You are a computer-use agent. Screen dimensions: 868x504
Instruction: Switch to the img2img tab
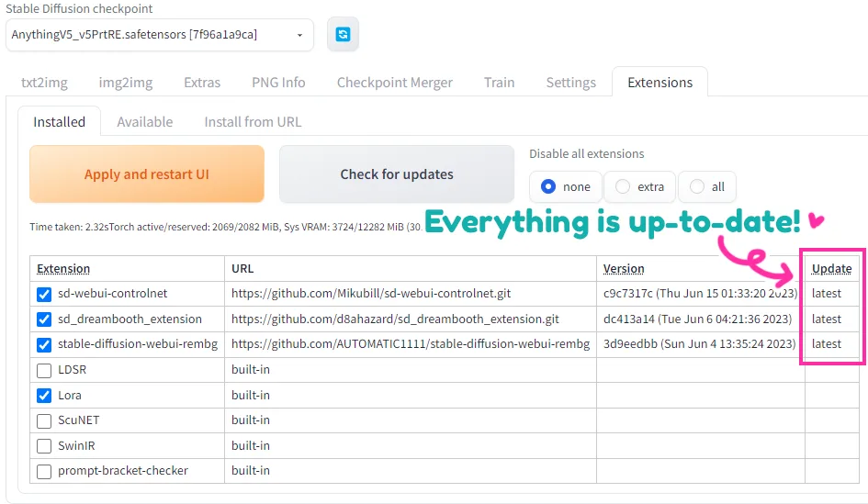click(x=126, y=83)
